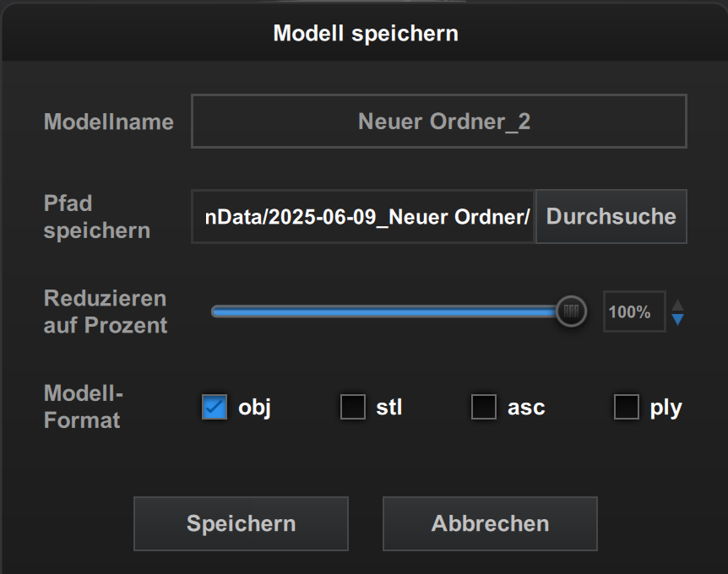Click the 'ply' text label

[666, 409]
